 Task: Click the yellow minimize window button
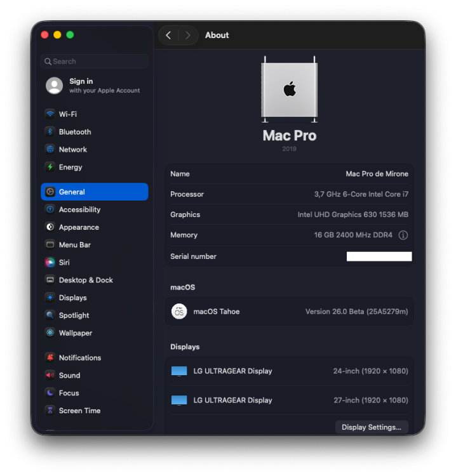[57, 35]
